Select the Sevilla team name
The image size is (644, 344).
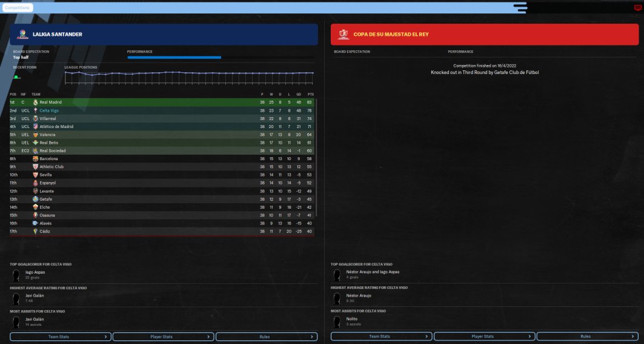coord(45,175)
